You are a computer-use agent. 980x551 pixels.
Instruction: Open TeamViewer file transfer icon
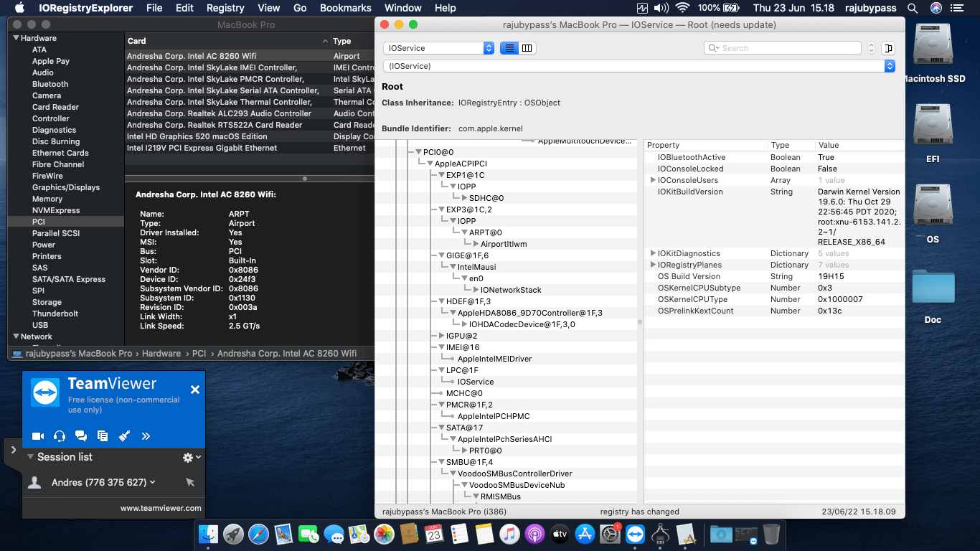pos(103,435)
